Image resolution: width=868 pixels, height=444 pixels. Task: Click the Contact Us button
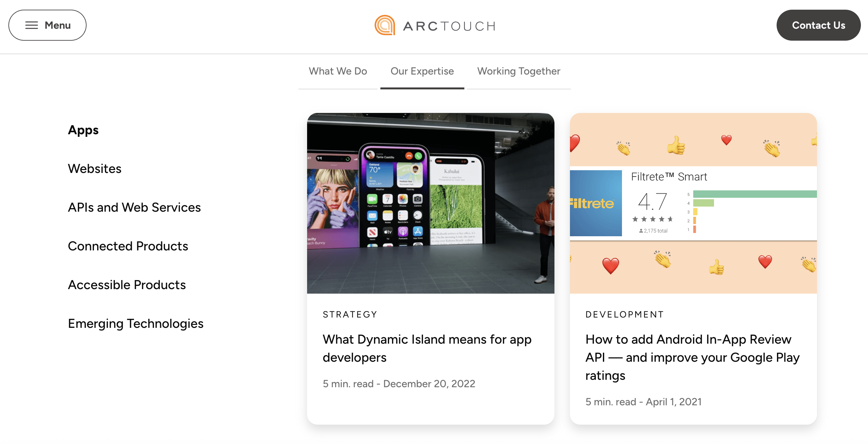pos(819,25)
